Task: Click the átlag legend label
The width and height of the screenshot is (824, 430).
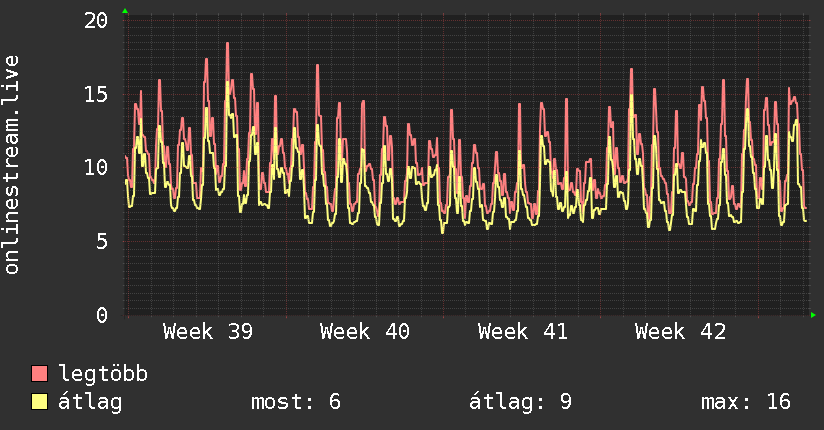Action: point(90,402)
